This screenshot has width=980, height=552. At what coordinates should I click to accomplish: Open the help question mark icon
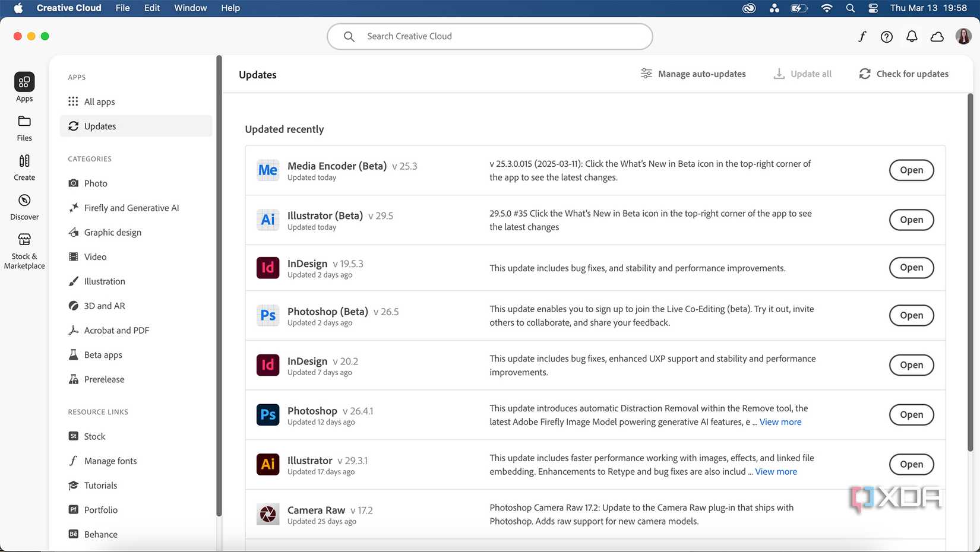tap(887, 37)
